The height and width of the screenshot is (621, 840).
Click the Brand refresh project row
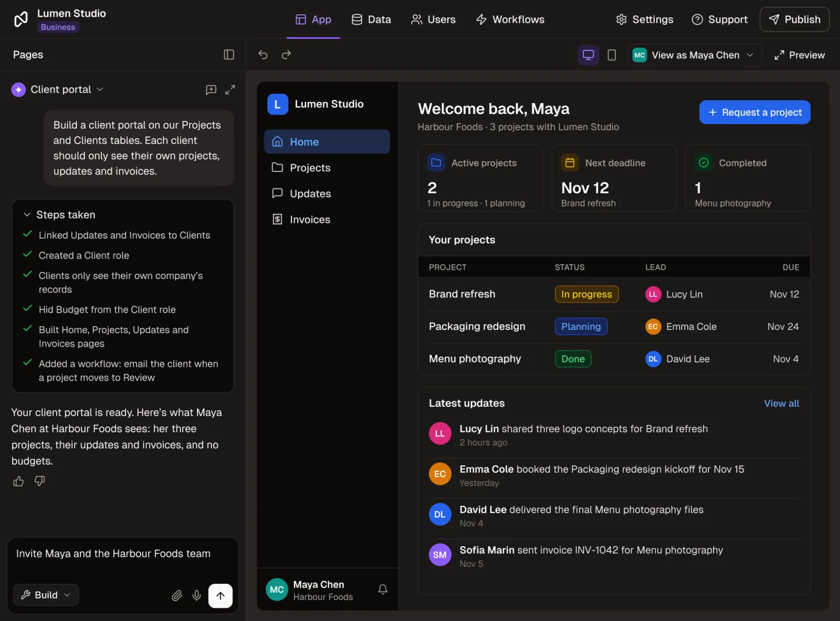[x=614, y=294]
